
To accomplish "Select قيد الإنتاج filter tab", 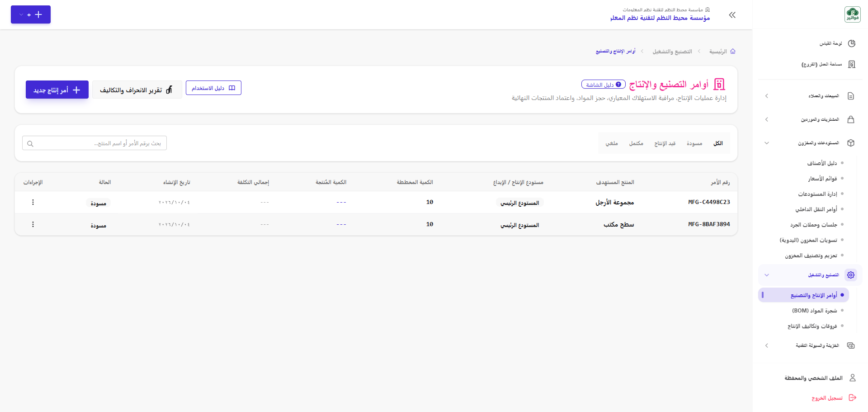I will pos(665,143).
